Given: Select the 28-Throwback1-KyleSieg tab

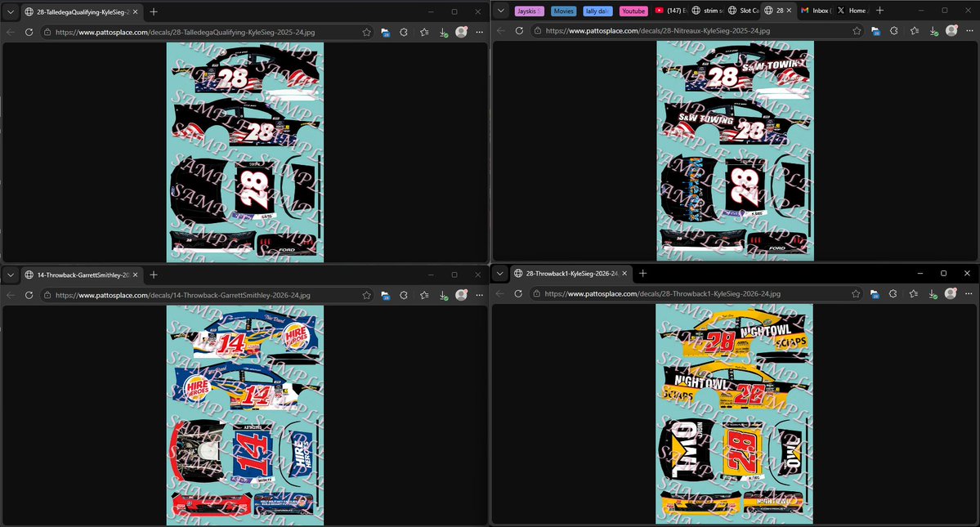Looking at the screenshot, I should pos(571,274).
